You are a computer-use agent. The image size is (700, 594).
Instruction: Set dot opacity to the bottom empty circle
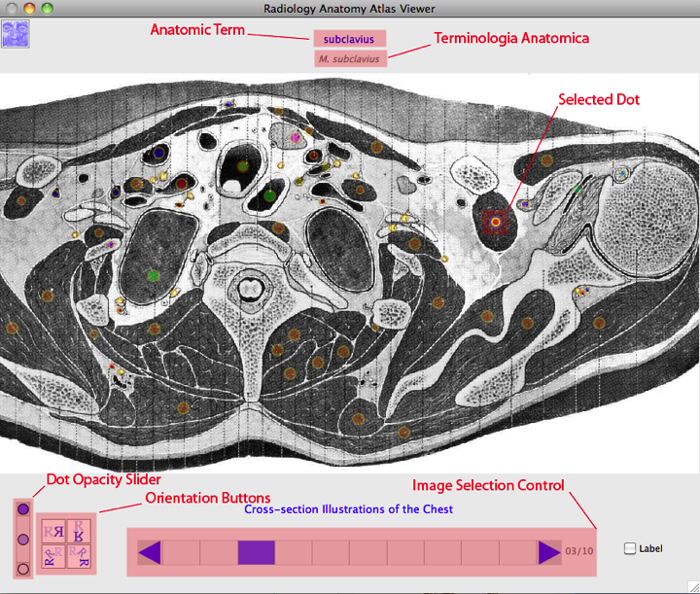coord(24,568)
